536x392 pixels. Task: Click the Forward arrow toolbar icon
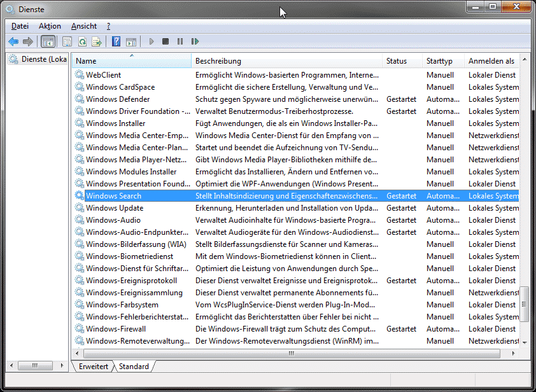point(27,42)
